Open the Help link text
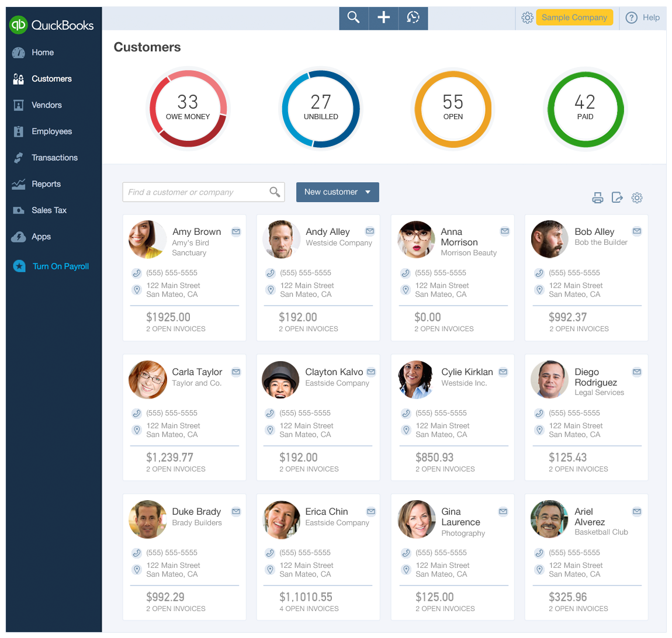672x638 pixels. tap(651, 18)
